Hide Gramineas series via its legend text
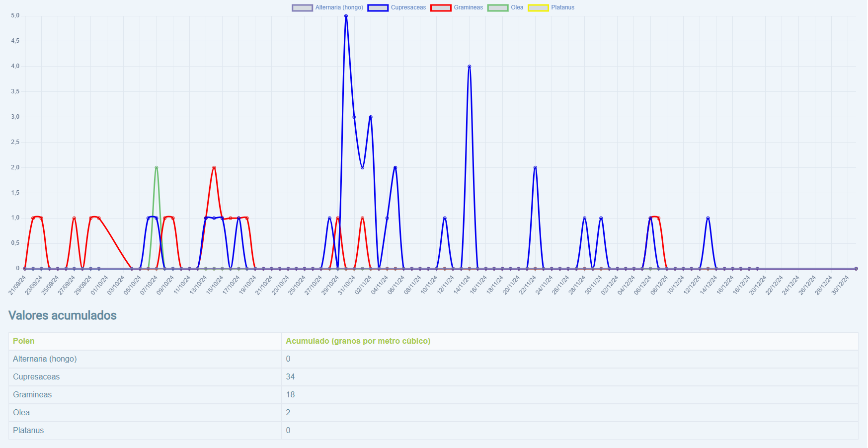The image size is (868, 448). coord(468,7)
